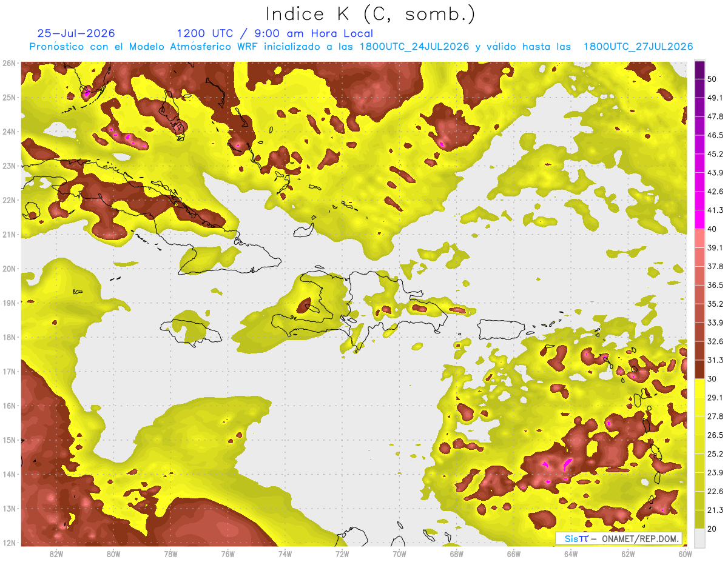Image resolution: width=728 pixels, height=562 pixels.
Task: Click the color bar label "39.1"
Action: [715, 247]
